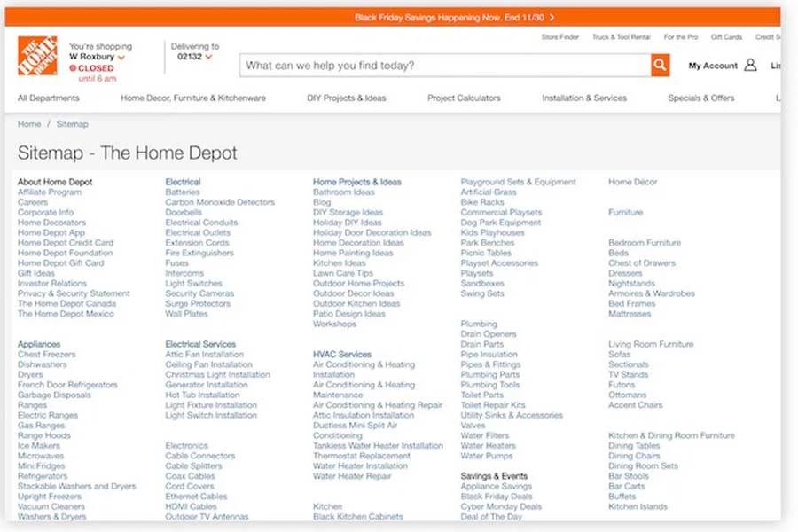Open Thermostat Replacement link

coord(362,456)
